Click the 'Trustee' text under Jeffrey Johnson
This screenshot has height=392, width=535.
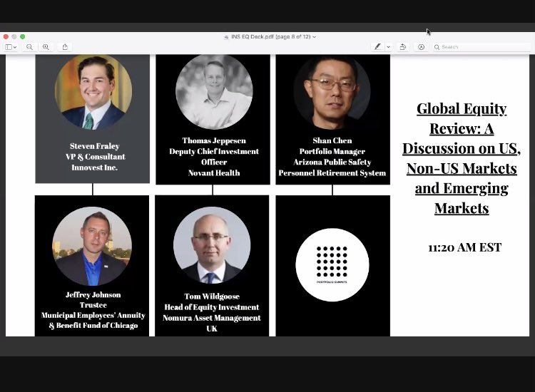pos(93,305)
